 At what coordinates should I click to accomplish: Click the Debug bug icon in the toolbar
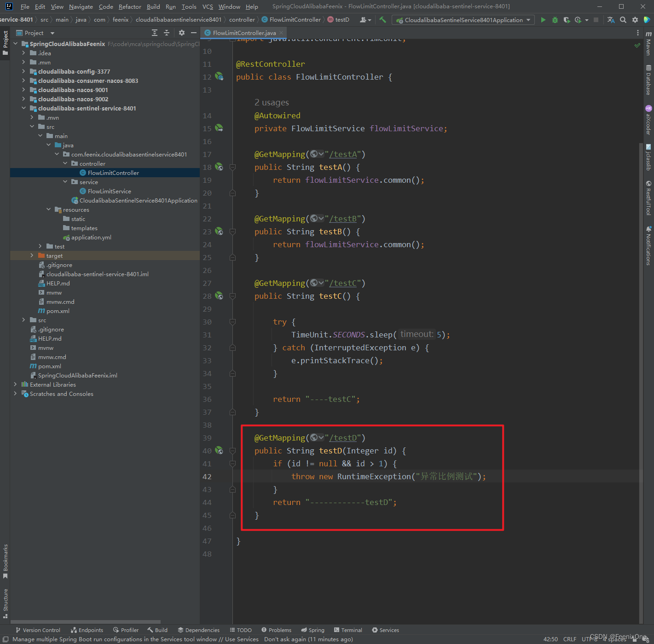tap(555, 20)
